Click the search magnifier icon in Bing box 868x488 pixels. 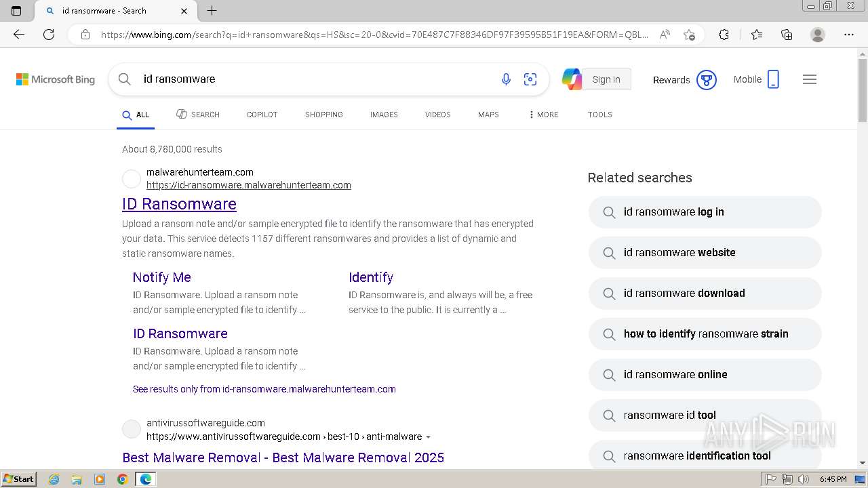coord(125,79)
